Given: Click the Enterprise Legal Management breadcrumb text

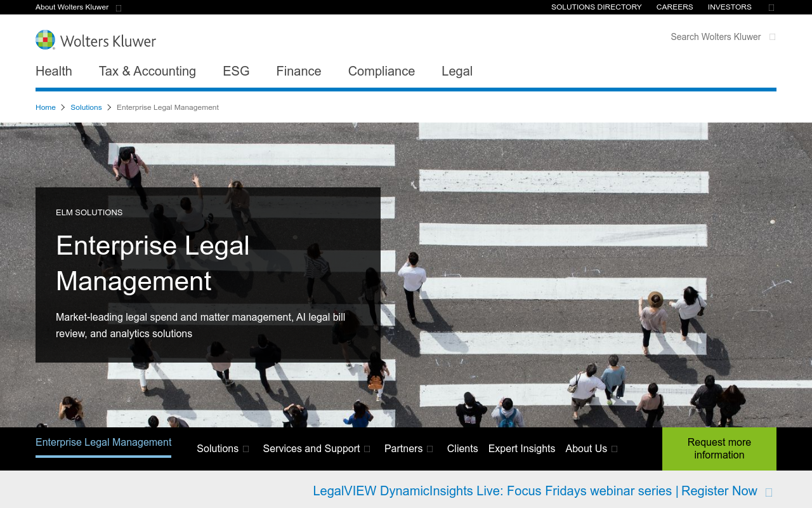Looking at the screenshot, I should tap(167, 107).
